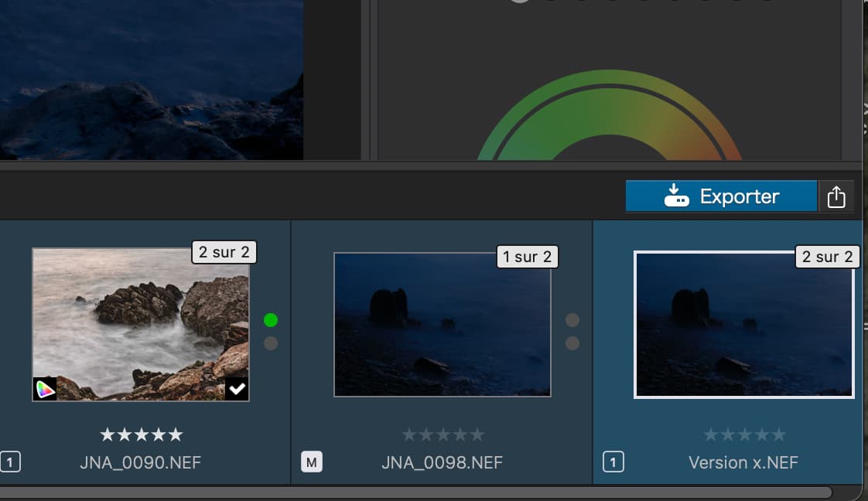868x501 pixels.
Task: Click the Exporter button
Action: [x=720, y=196]
